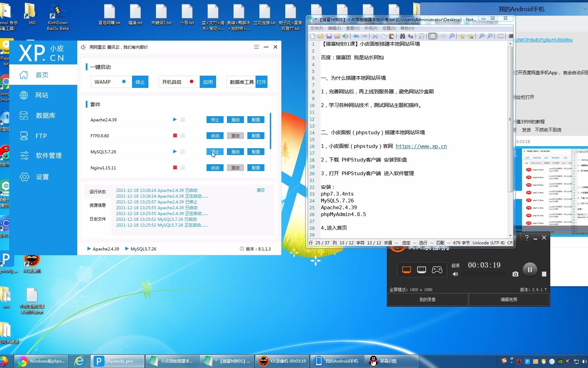Select game recording mode in KK录像机
The width and height of the screenshot is (588, 368).
click(x=437, y=270)
